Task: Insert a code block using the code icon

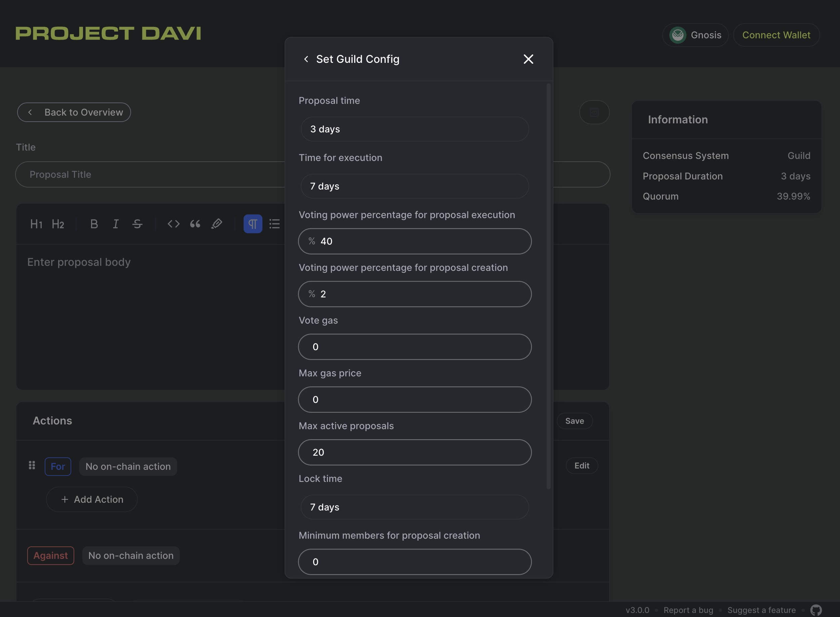Action: tap(173, 224)
